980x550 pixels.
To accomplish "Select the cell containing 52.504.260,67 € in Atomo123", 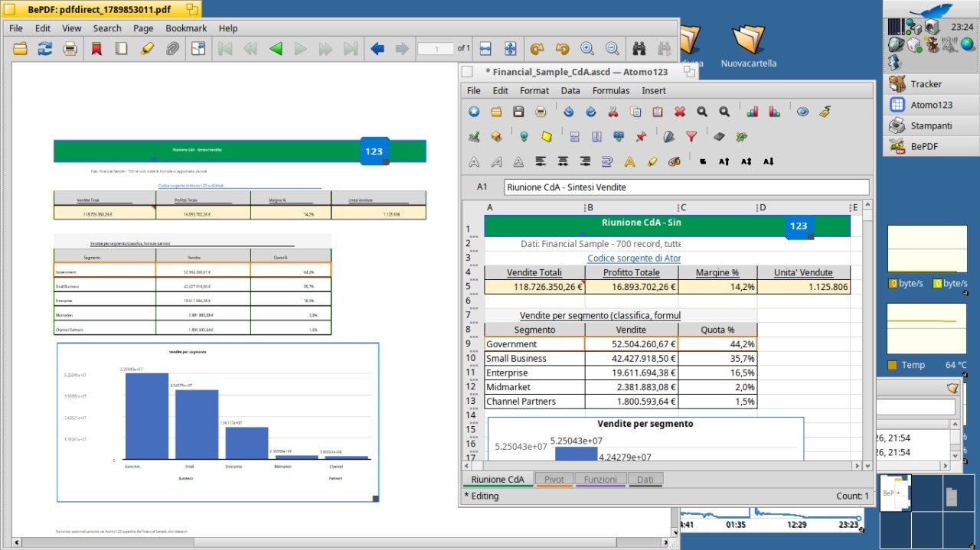I will coord(632,344).
